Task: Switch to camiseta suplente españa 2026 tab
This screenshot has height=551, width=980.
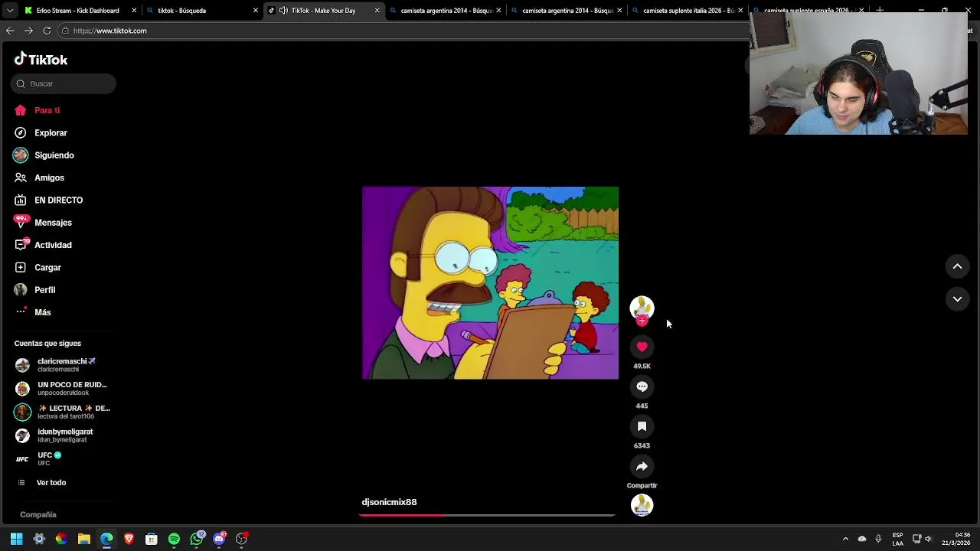Action: 810,11
